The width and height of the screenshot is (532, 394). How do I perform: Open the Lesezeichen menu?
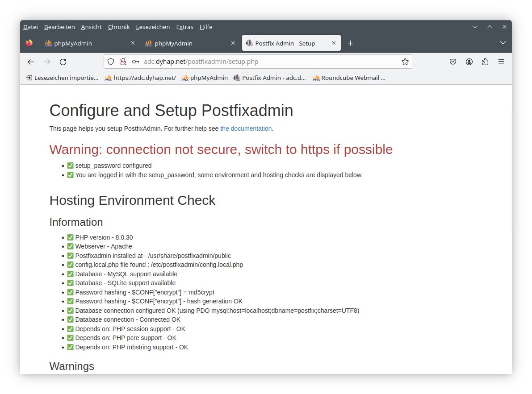pyautogui.click(x=153, y=27)
